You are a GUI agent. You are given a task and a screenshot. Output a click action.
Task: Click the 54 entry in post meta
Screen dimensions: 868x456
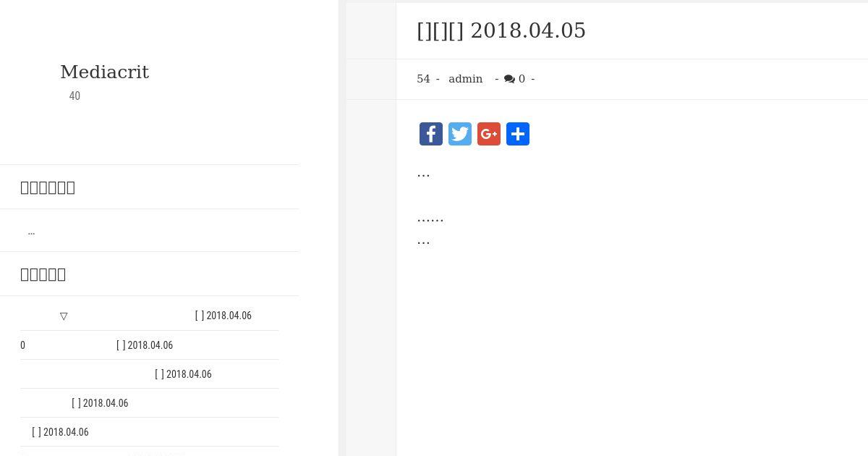tap(423, 79)
